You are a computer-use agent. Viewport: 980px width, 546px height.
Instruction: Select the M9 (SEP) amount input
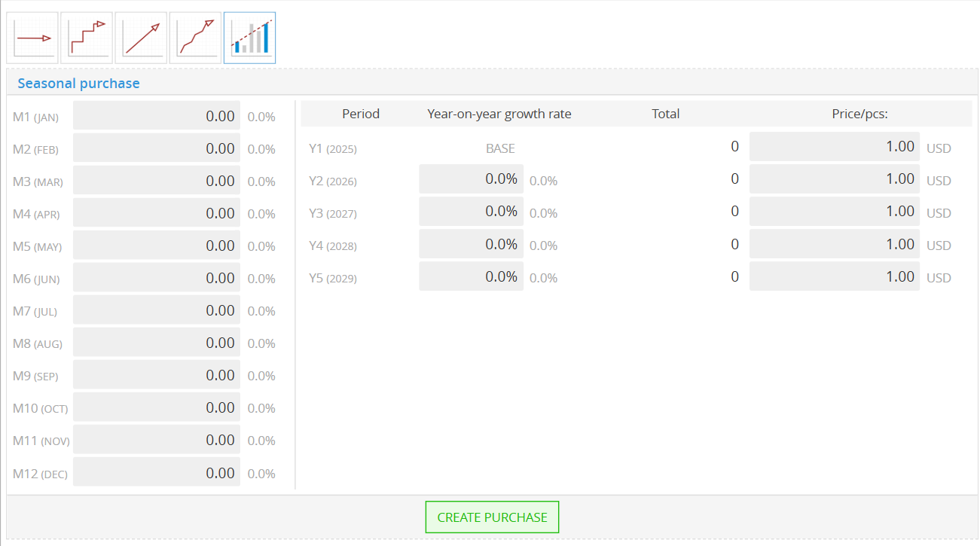(157, 376)
